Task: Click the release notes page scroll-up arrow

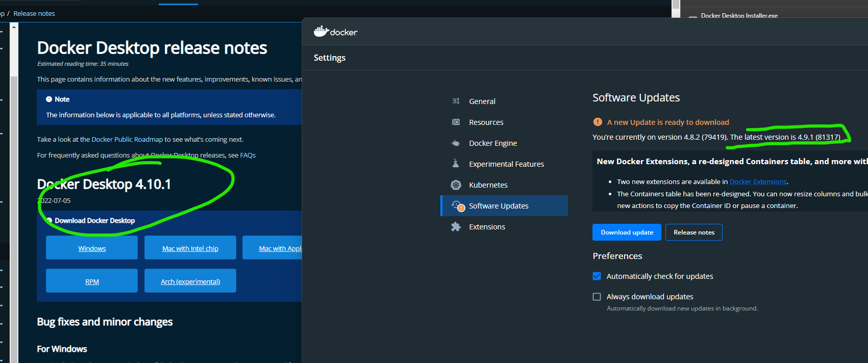Action: tap(14, 27)
